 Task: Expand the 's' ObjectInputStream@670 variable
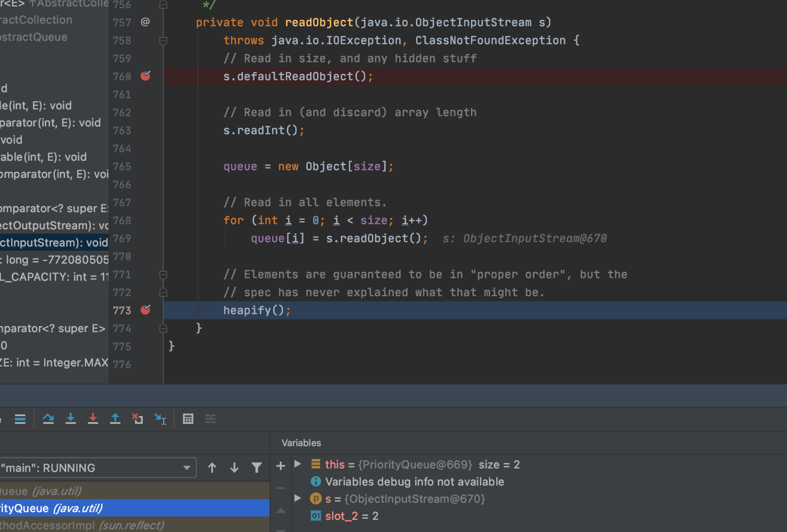(298, 498)
